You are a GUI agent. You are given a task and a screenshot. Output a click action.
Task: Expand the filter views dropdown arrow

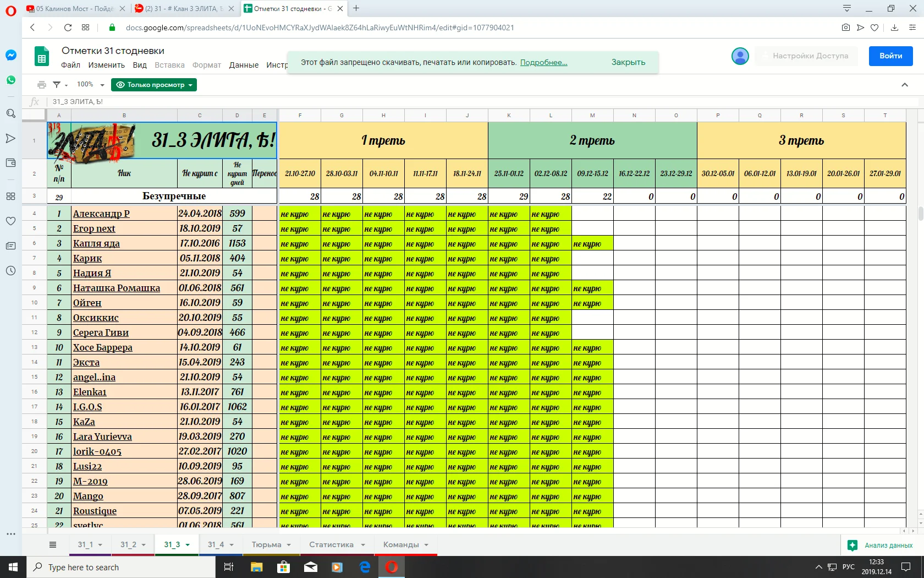point(65,85)
